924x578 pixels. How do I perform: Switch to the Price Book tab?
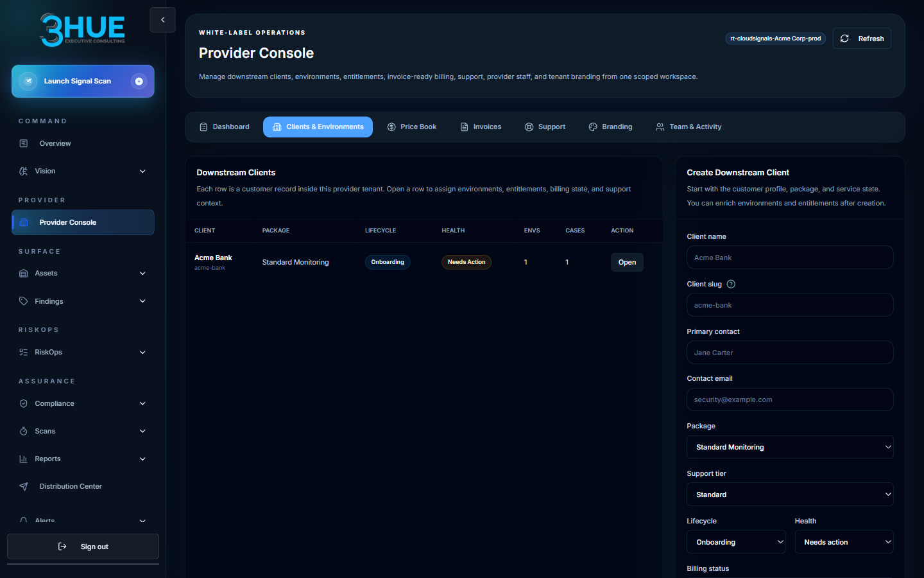pos(412,127)
